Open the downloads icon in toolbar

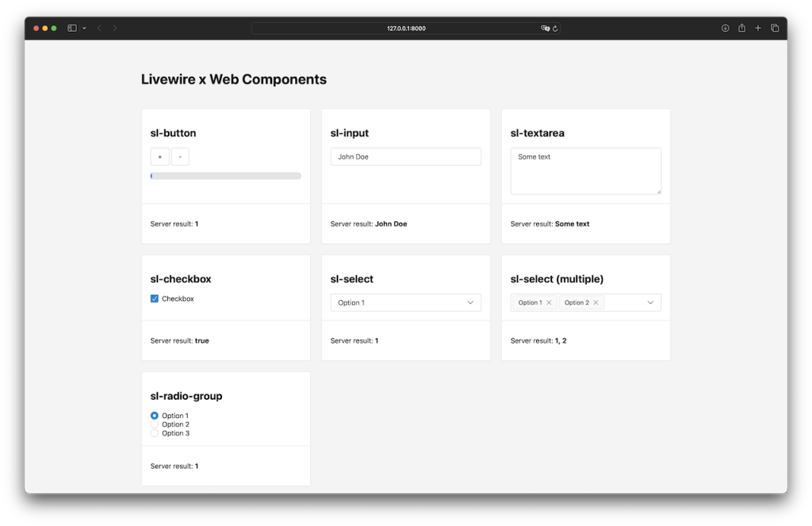pyautogui.click(x=725, y=28)
